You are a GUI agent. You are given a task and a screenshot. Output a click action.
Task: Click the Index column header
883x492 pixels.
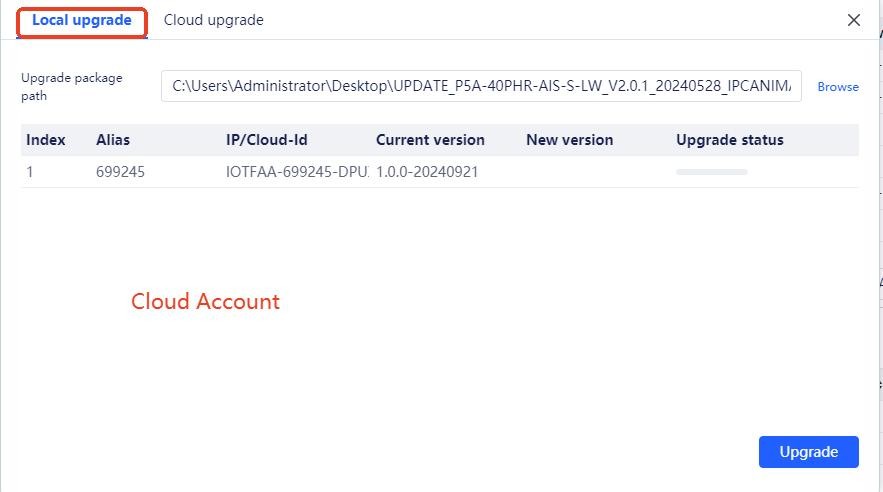coord(46,140)
